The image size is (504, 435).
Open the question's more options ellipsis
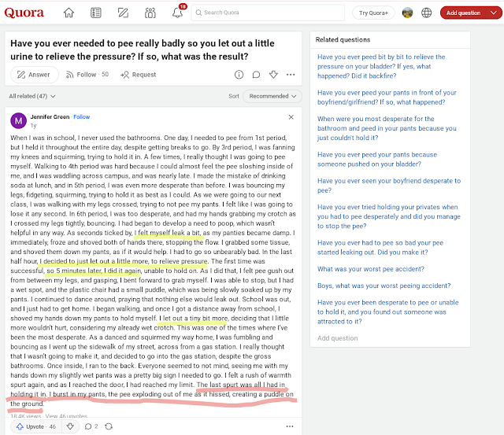[291, 75]
